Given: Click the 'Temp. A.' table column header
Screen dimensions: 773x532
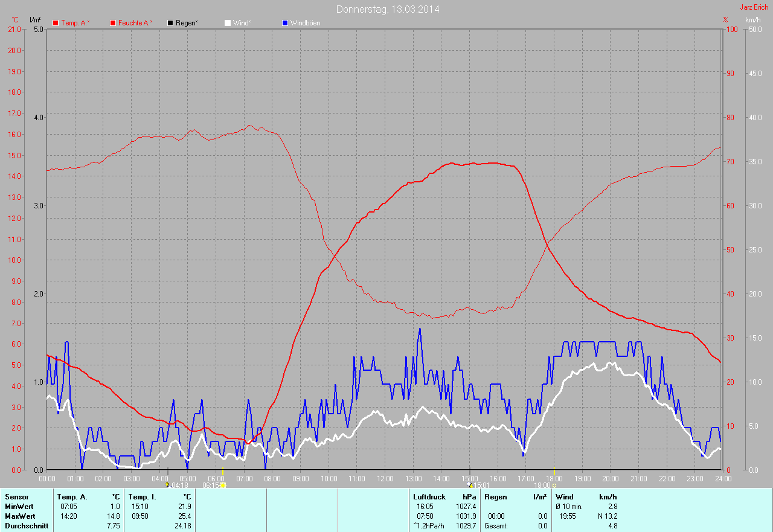Looking at the screenshot, I should (72, 497).
